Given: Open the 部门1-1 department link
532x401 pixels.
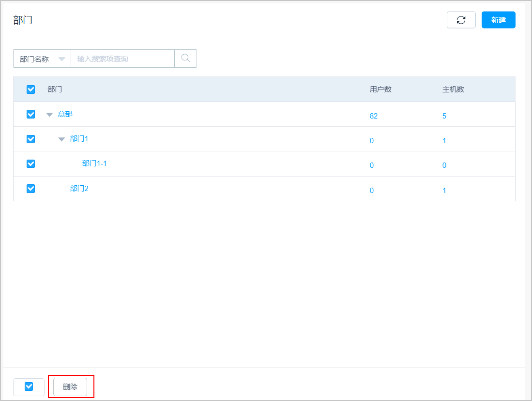Looking at the screenshot, I should 94,163.
